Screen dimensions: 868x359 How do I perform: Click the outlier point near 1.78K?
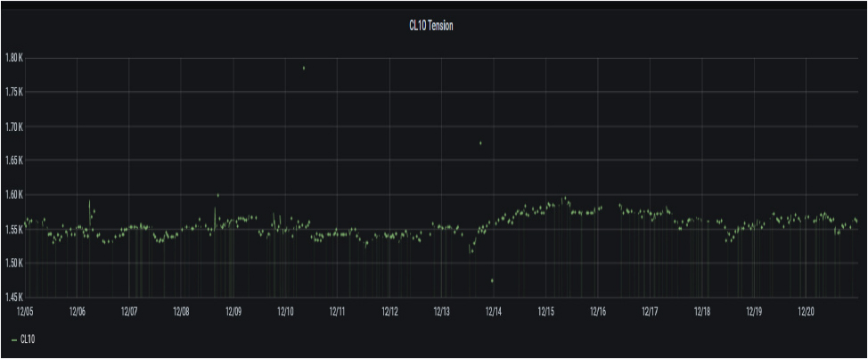(x=304, y=68)
